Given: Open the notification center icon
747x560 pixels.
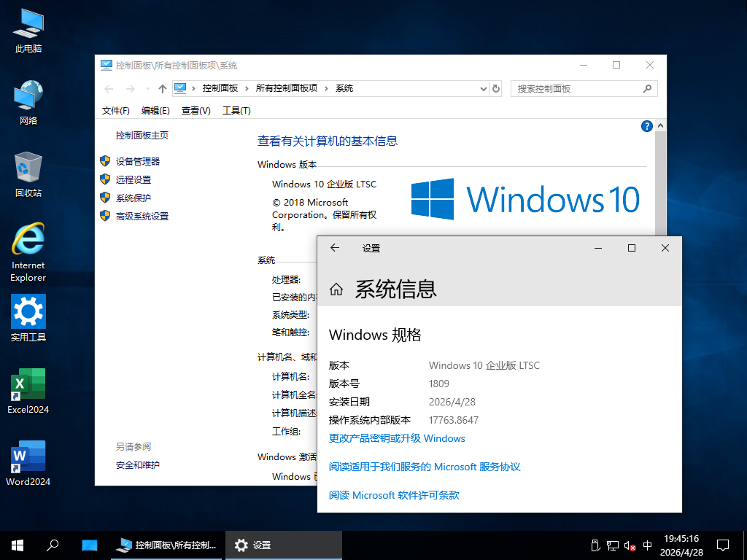Looking at the screenshot, I should click(723, 545).
